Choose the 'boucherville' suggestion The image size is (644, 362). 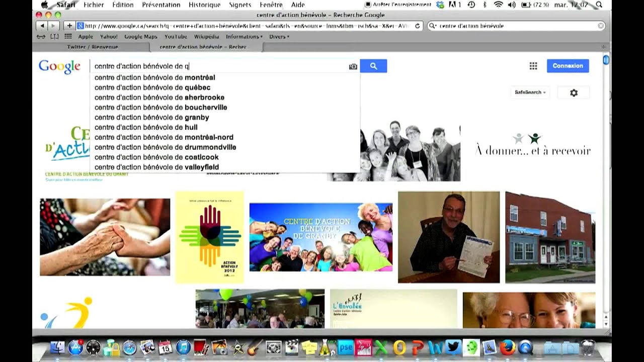(x=225, y=108)
